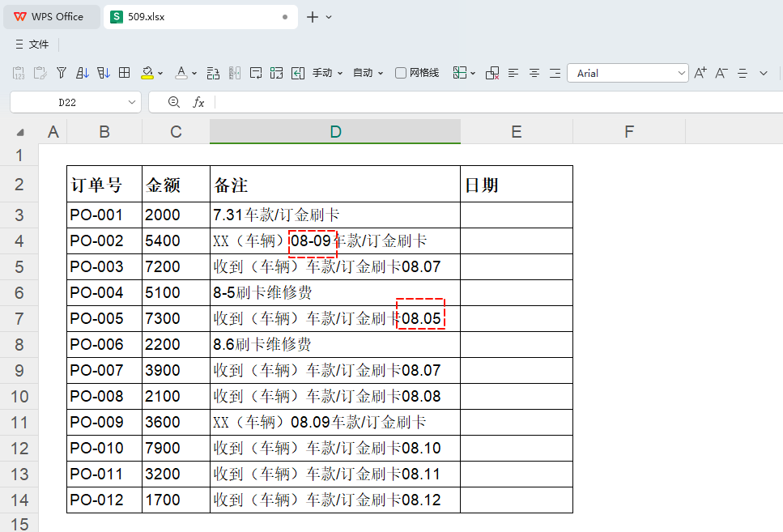This screenshot has width=783, height=532.
Task: Select column E header
Action: click(x=517, y=132)
